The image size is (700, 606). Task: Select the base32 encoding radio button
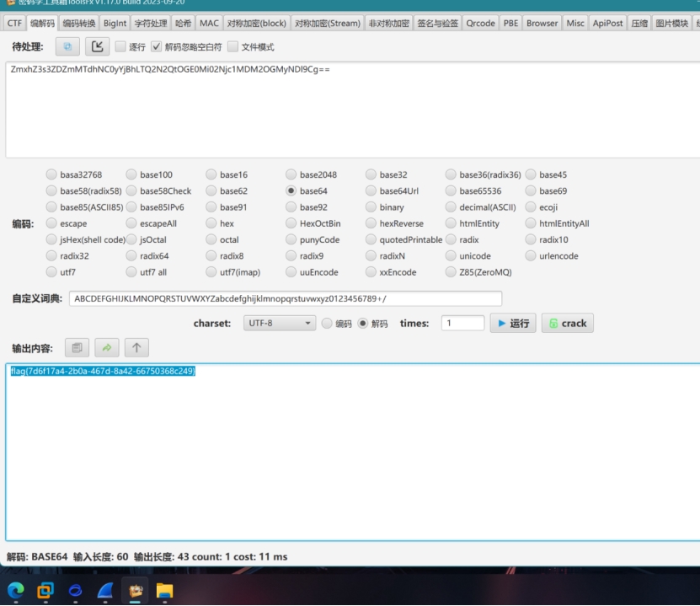click(371, 175)
